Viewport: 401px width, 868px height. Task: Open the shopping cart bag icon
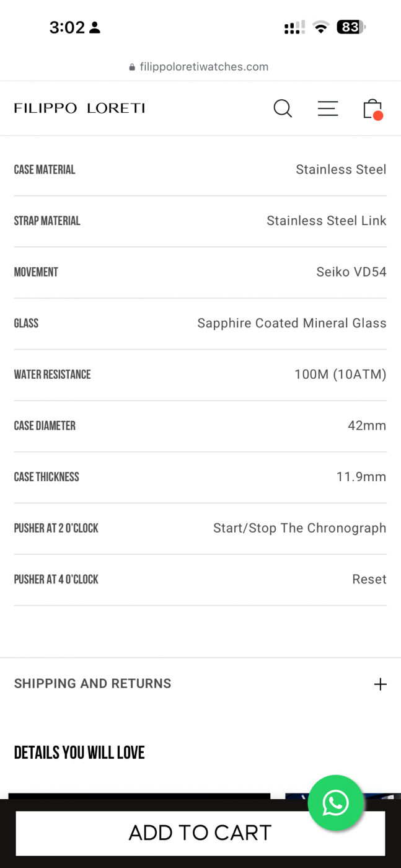tap(372, 108)
